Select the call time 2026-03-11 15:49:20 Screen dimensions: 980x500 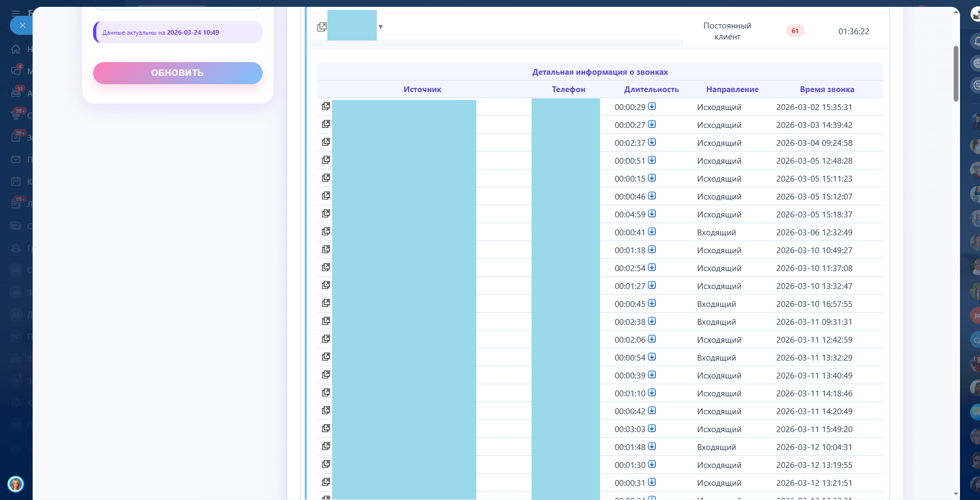pos(814,429)
